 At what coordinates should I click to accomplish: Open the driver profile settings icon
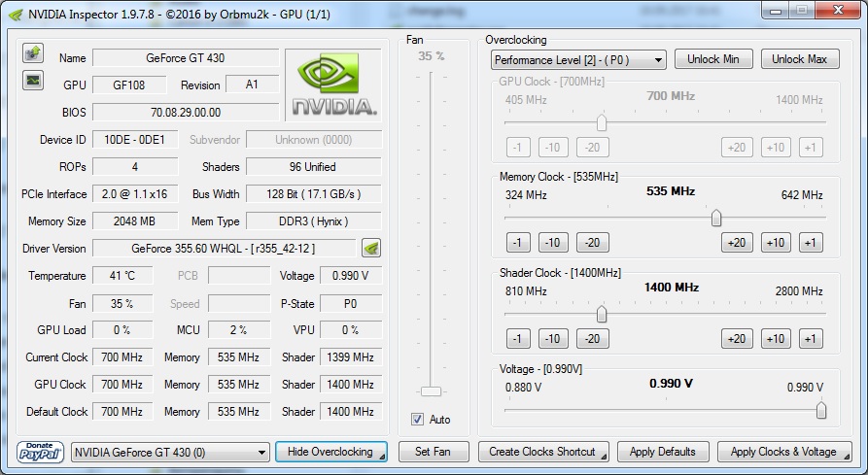371,249
